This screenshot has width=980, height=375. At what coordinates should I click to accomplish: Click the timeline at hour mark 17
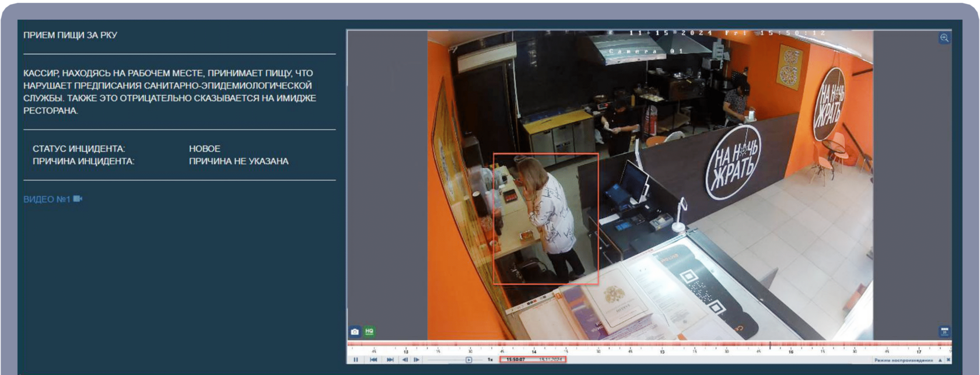pos(919,352)
